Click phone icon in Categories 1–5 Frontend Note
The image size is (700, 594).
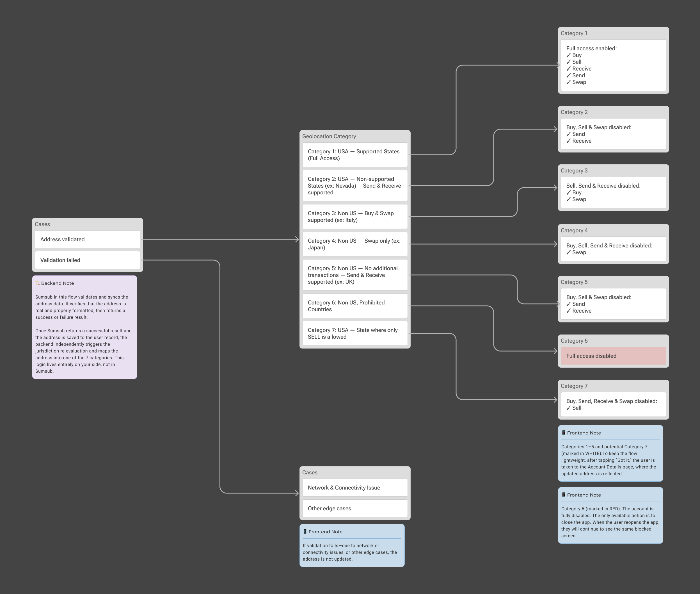tap(564, 433)
